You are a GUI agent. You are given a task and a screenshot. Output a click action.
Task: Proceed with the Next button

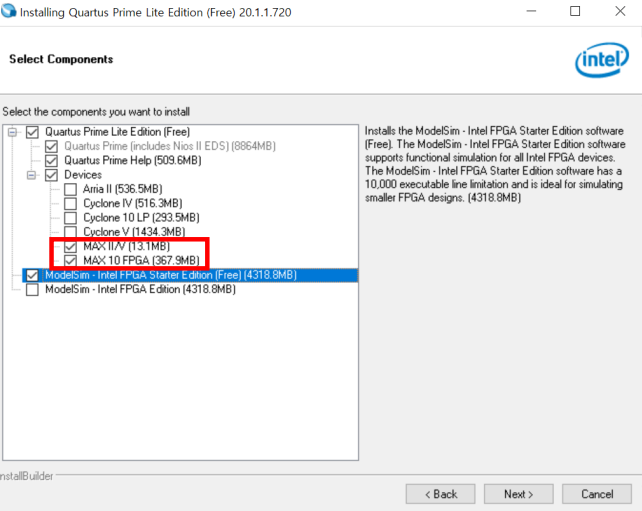[x=519, y=494]
